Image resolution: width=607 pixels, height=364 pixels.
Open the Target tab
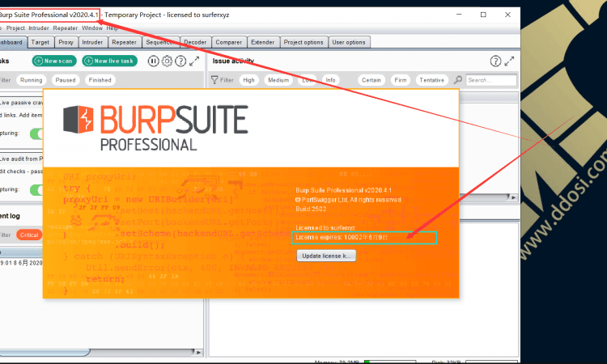point(40,42)
